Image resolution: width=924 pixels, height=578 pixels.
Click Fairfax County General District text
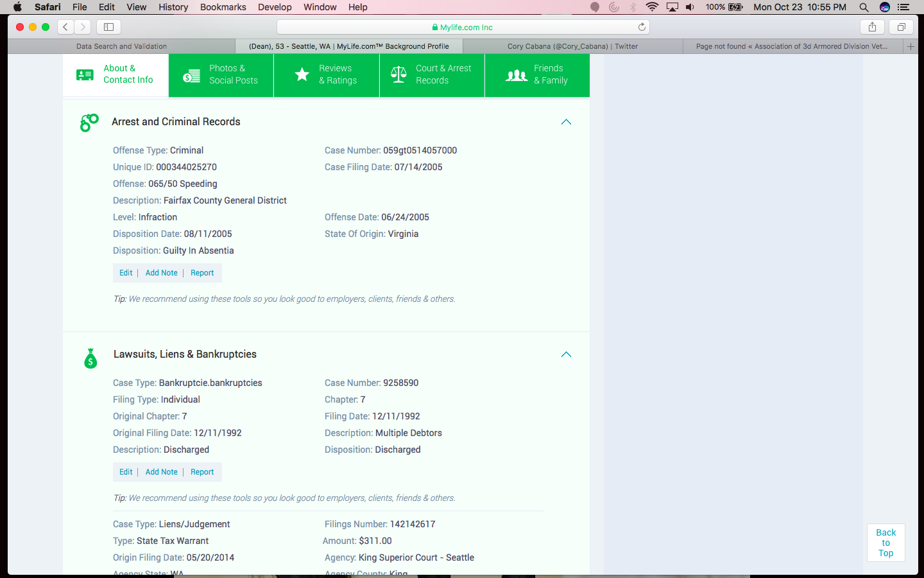point(225,200)
